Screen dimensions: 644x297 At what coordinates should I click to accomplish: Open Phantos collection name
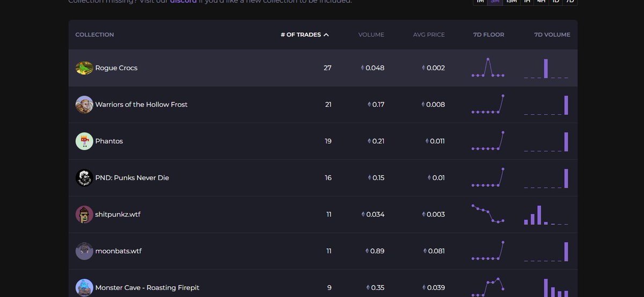[x=109, y=141]
